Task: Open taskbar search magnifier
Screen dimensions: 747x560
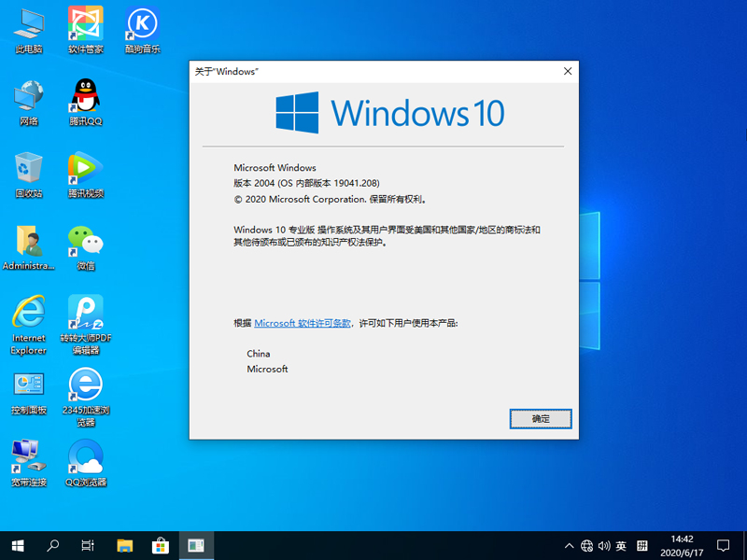Action: [53, 546]
